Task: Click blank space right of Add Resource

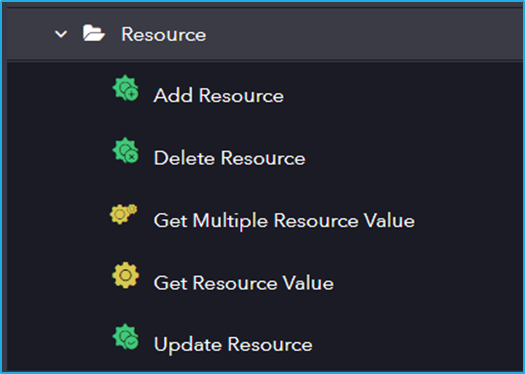Action: [x=402, y=96]
